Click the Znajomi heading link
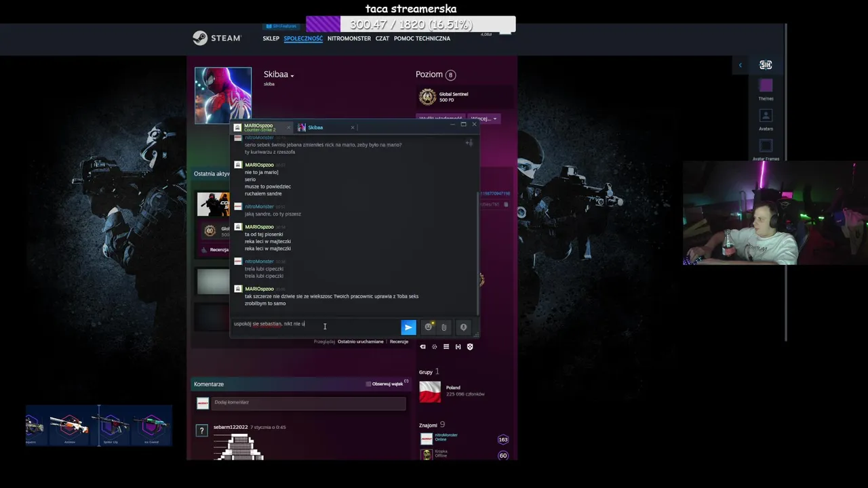868x488 pixels. click(428, 424)
